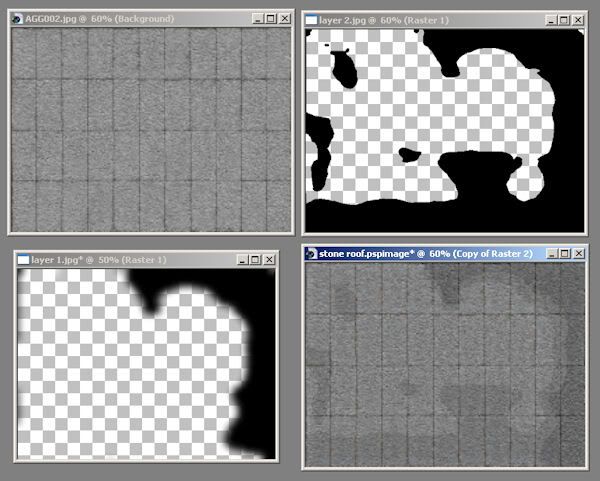Maximize the stone roof.pspimage window
The height and width of the screenshot is (481, 600).
click(x=565, y=253)
